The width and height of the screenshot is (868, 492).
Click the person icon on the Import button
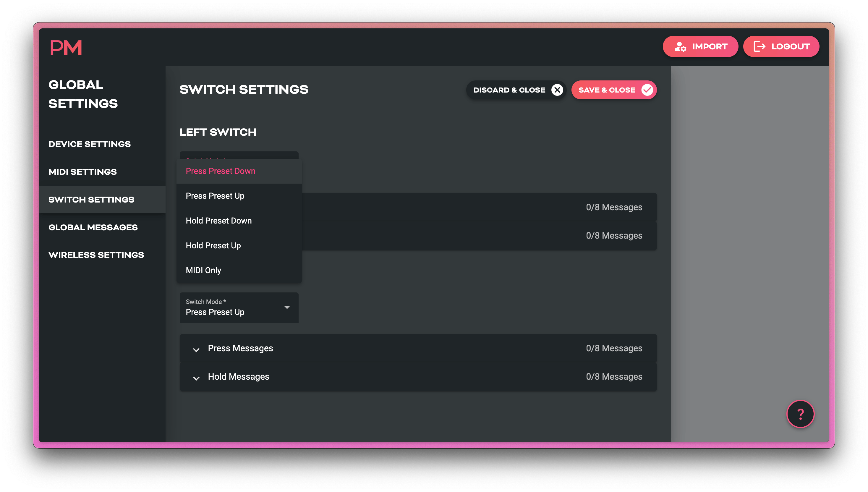point(680,47)
